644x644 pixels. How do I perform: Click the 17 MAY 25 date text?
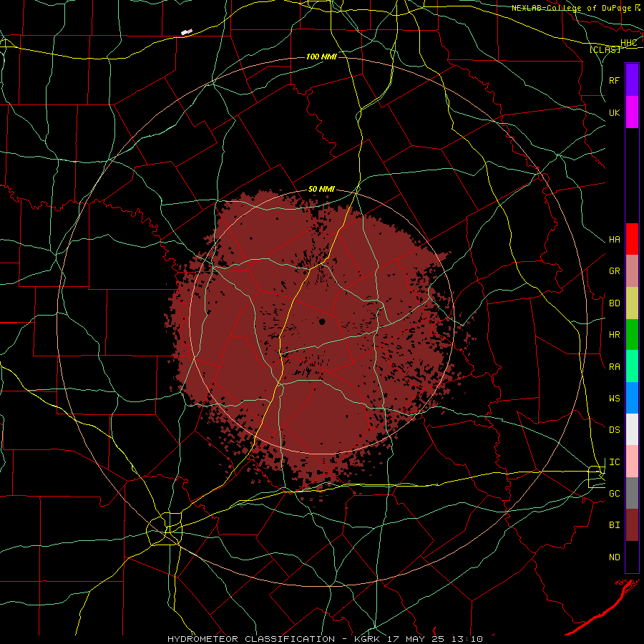point(418,639)
